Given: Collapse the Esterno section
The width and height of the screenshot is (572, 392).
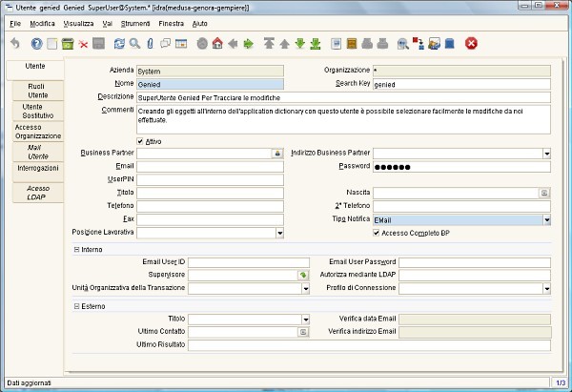Looking at the screenshot, I should pos(76,306).
